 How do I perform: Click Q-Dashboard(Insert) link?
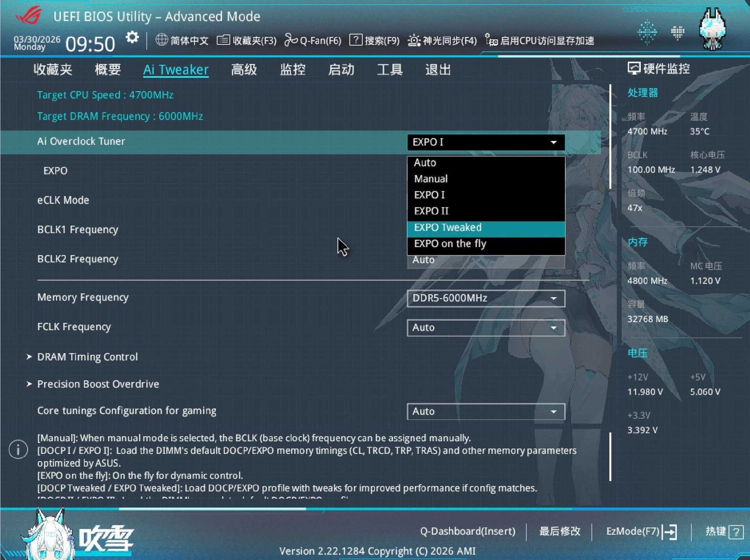tap(468, 531)
